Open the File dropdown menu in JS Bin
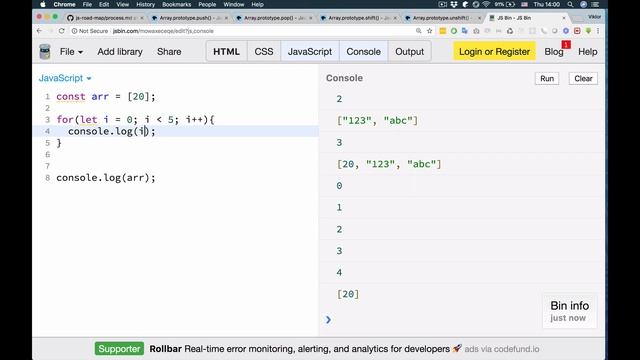 71,52
